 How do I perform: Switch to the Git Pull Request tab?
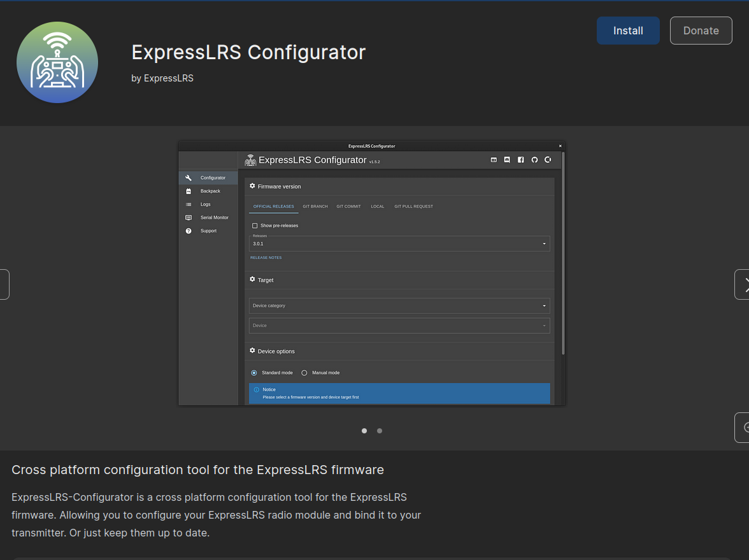point(413,207)
